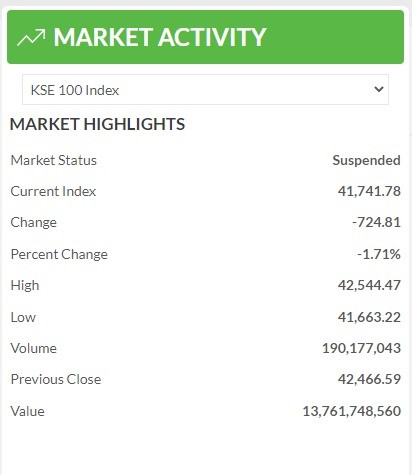Click the previous close value 42,466.59

tap(369, 379)
